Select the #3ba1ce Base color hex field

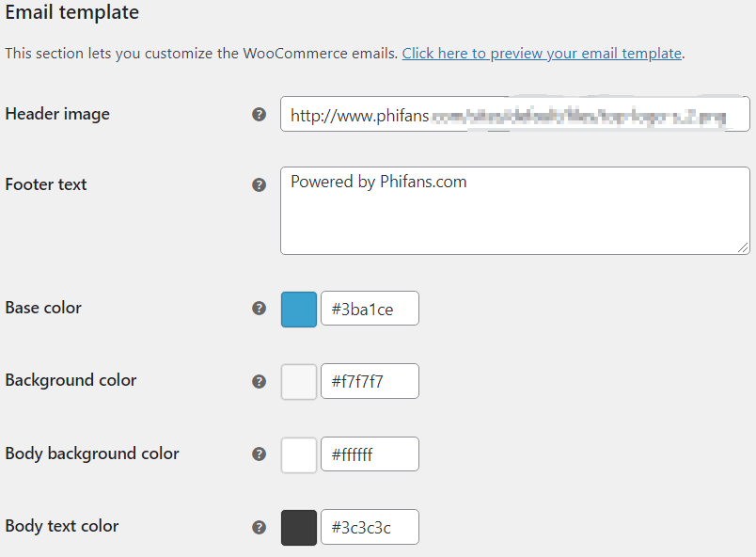(370, 309)
